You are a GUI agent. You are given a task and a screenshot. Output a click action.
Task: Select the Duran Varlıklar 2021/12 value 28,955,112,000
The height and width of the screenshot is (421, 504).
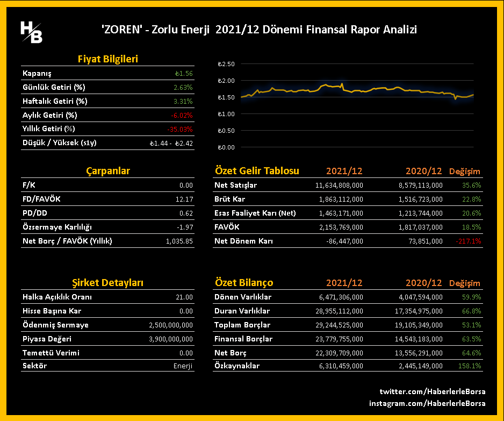(x=339, y=311)
